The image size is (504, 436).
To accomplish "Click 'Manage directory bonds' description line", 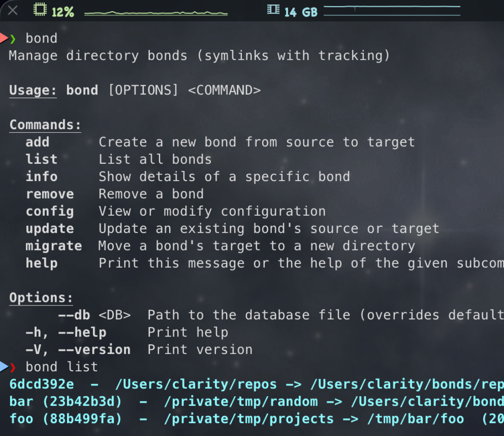I will tap(199, 56).
